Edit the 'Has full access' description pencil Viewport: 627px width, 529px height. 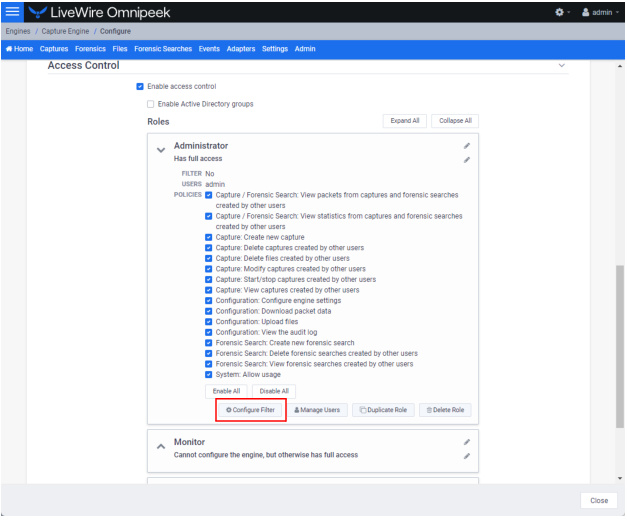coord(467,160)
